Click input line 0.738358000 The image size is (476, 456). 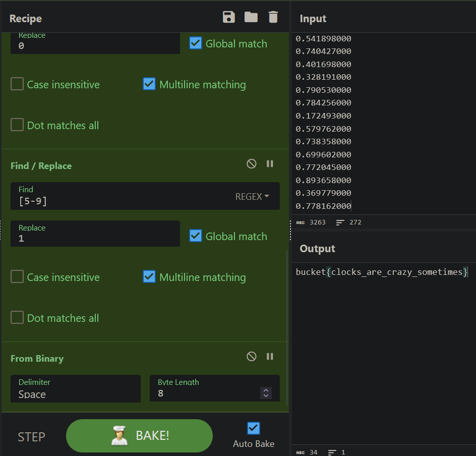(323, 142)
